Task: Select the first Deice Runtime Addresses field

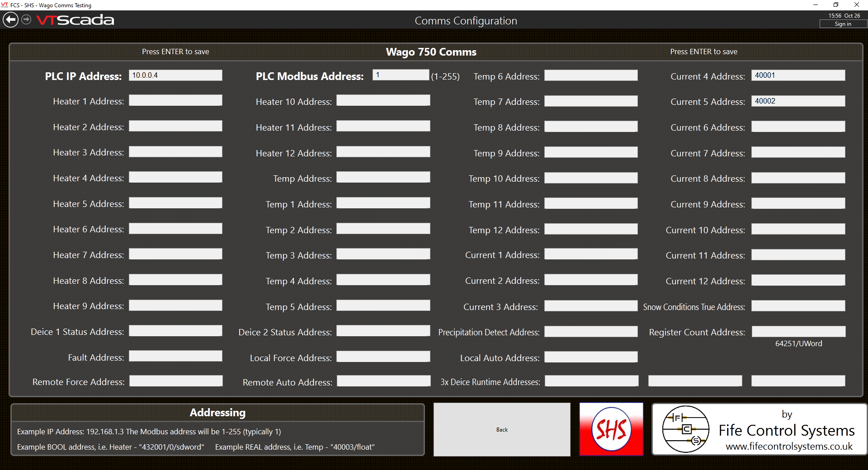Action: (592, 381)
